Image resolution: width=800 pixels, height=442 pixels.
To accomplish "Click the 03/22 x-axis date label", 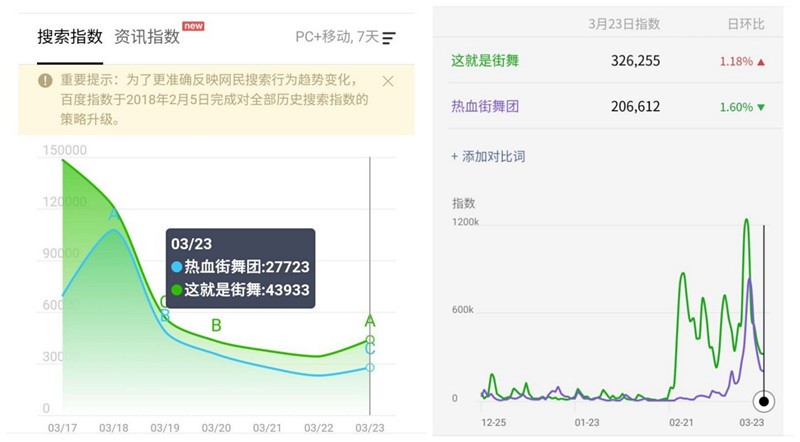I will (318, 428).
